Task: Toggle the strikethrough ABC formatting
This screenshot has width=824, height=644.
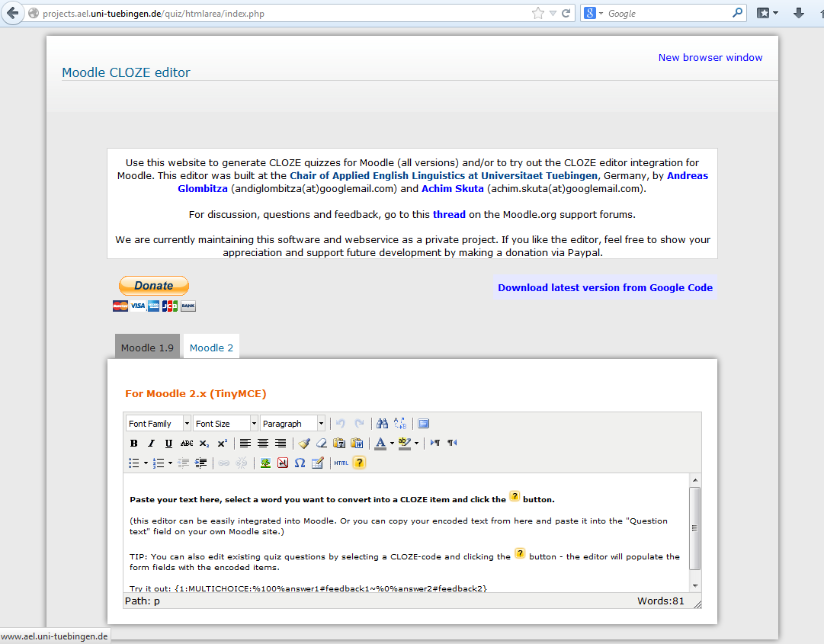Action: [187, 443]
